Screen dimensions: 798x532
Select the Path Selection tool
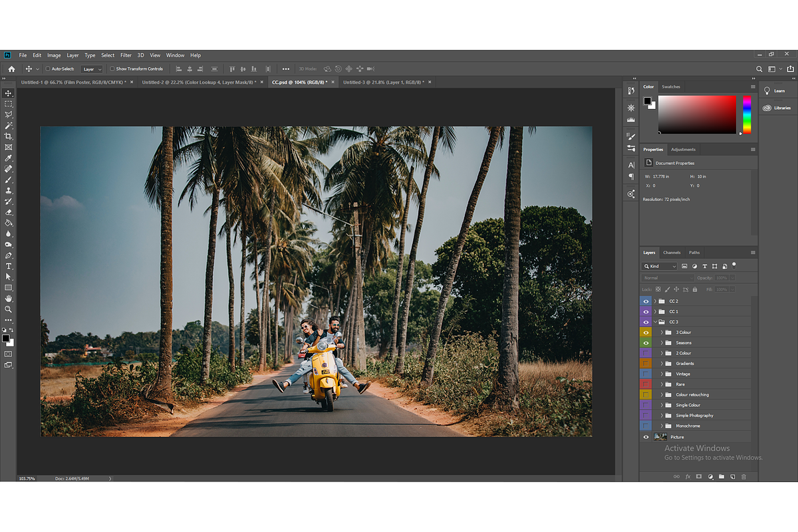[x=9, y=277]
